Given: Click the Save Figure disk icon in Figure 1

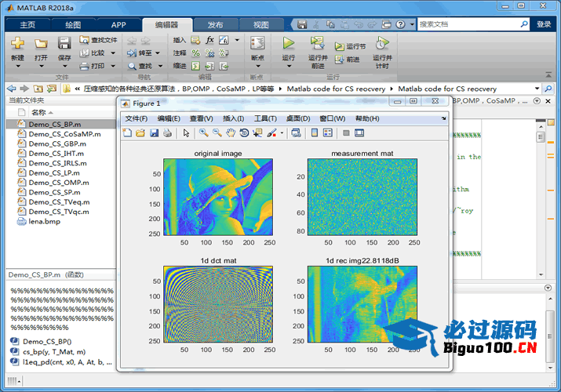Looking at the screenshot, I should (x=155, y=133).
